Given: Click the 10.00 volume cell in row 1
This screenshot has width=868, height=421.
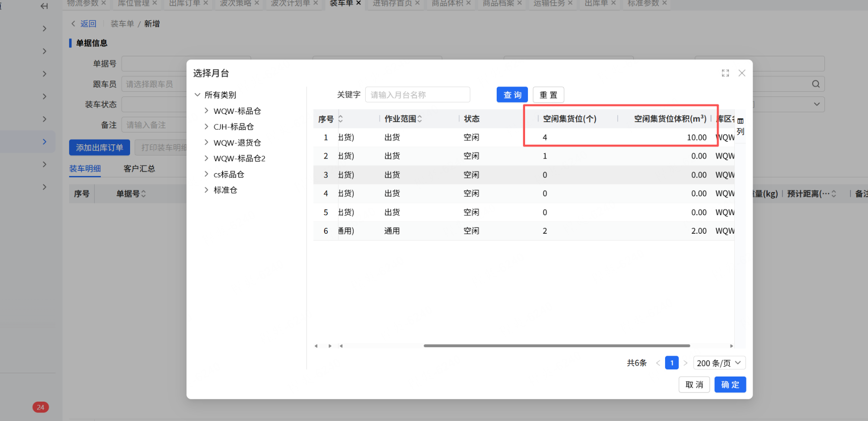Looking at the screenshot, I should pyautogui.click(x=697, y=137).
